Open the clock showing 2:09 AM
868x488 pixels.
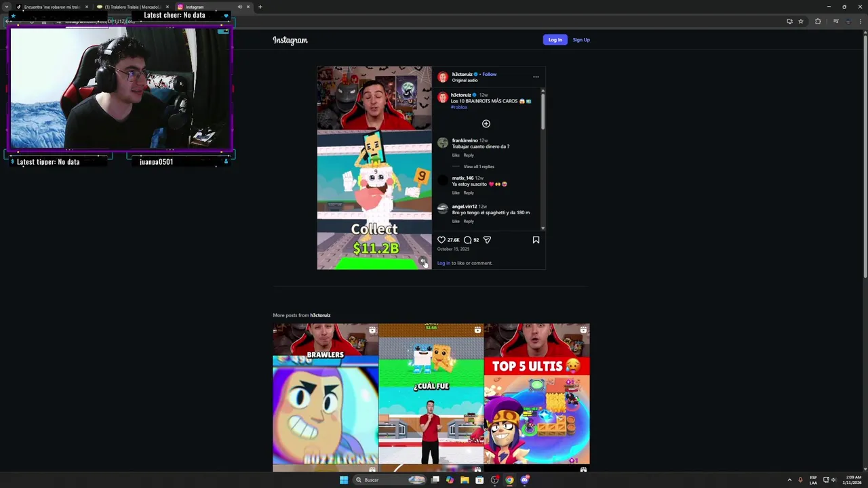point(852,480)
